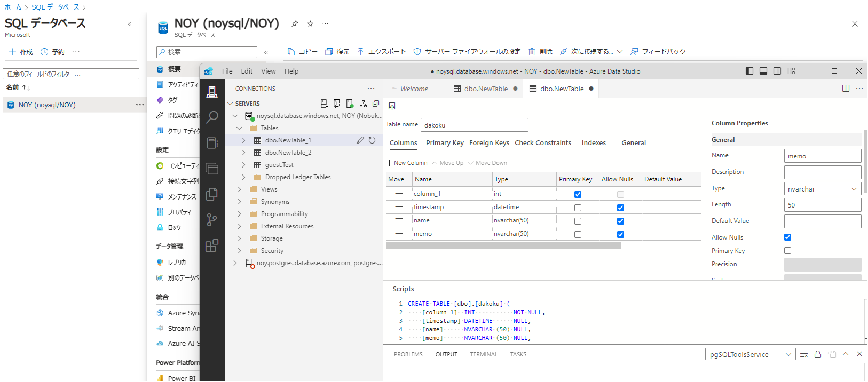Toggle the secondary side bar layout icon
The width and height of the screenshot is (868, 382).
(777, 71)
